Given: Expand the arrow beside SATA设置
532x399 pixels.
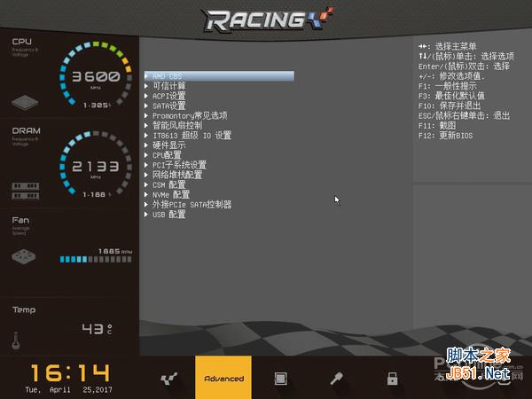Looking at the screenshot, I should coord(146,106).
